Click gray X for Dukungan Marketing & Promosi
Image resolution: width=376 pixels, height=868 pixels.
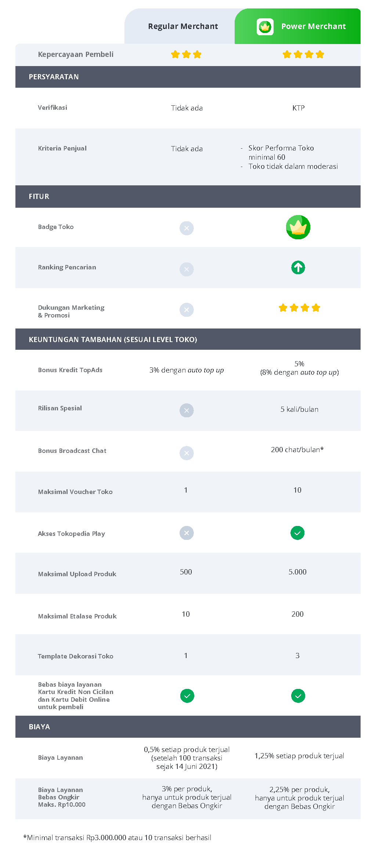click(187, 310)
